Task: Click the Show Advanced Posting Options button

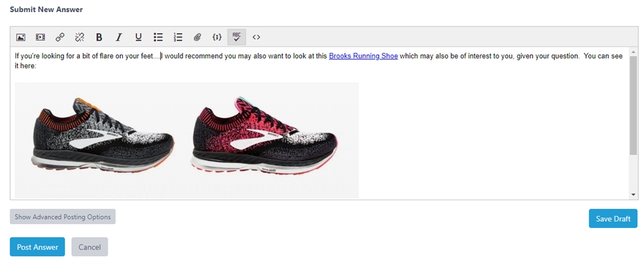Action: [x=63, y=217]
